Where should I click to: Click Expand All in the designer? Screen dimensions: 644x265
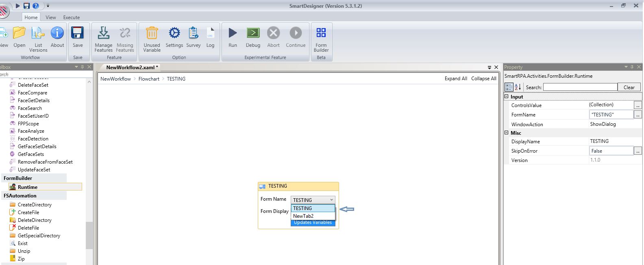455,79
